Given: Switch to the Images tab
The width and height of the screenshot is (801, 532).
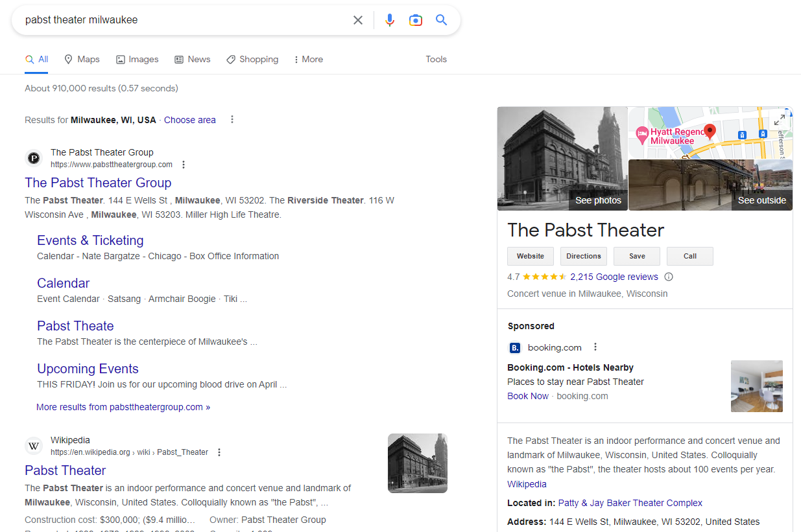Looking at the screenshot, I should point(137,59).
